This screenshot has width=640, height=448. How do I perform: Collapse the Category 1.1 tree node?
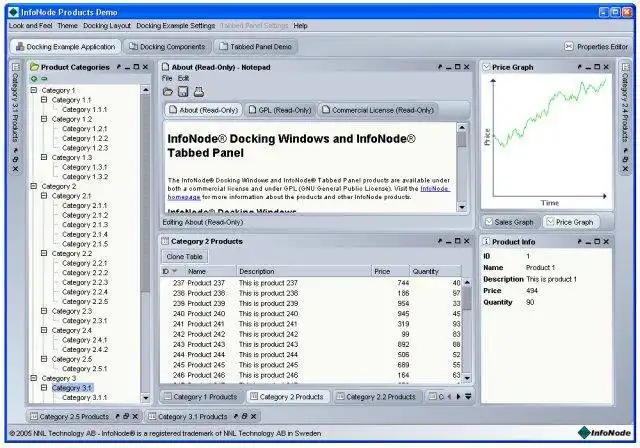pyautogui.click(x=44, y=100)
